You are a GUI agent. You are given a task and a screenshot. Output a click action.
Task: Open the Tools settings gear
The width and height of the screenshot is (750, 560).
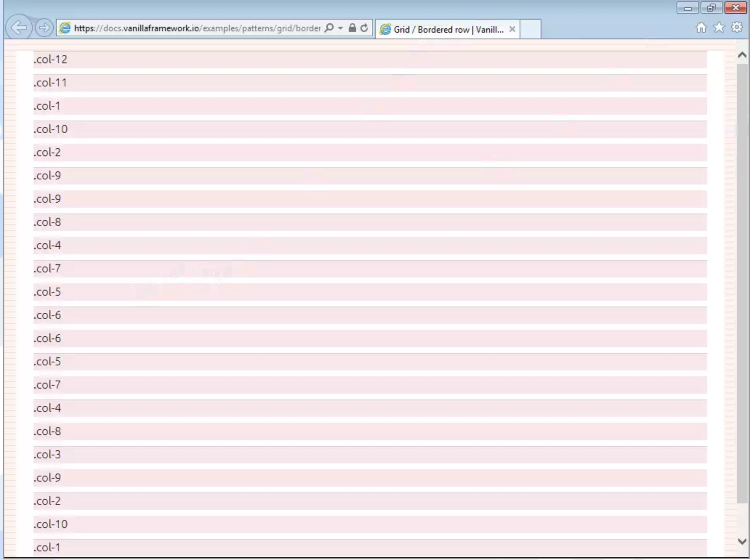pos(737,27)
